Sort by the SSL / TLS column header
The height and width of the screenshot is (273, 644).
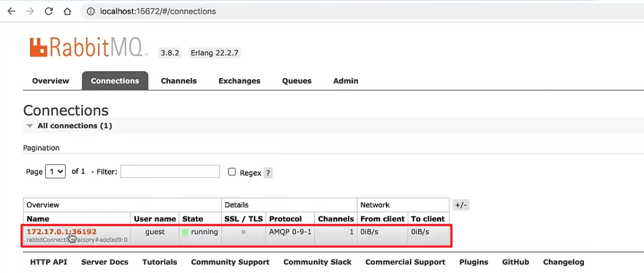244,219
